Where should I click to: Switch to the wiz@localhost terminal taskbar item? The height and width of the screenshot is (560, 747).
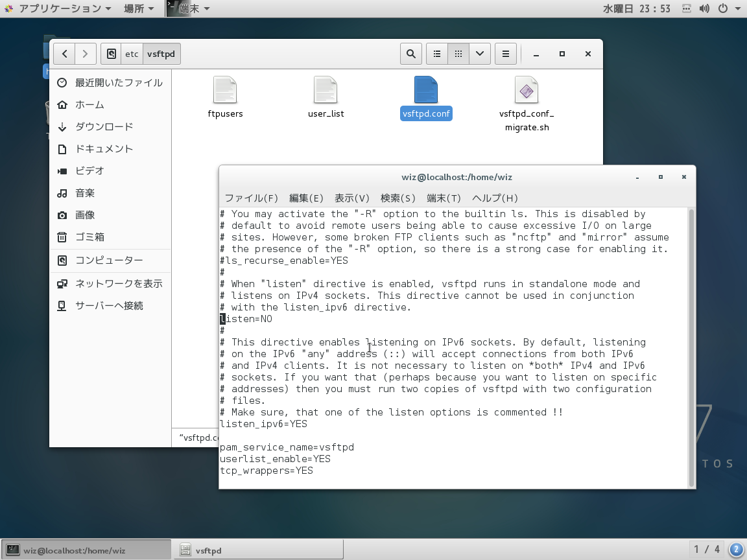click(x=86, y=550)
